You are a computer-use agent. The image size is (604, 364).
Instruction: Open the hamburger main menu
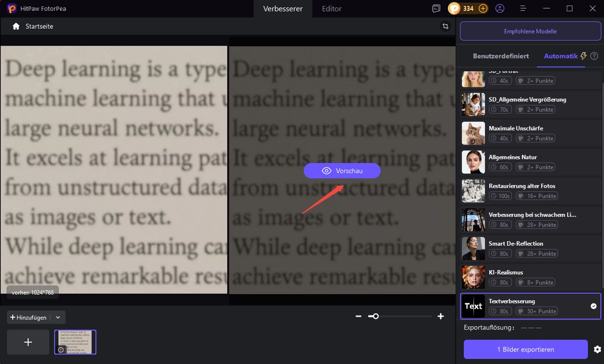523,8
